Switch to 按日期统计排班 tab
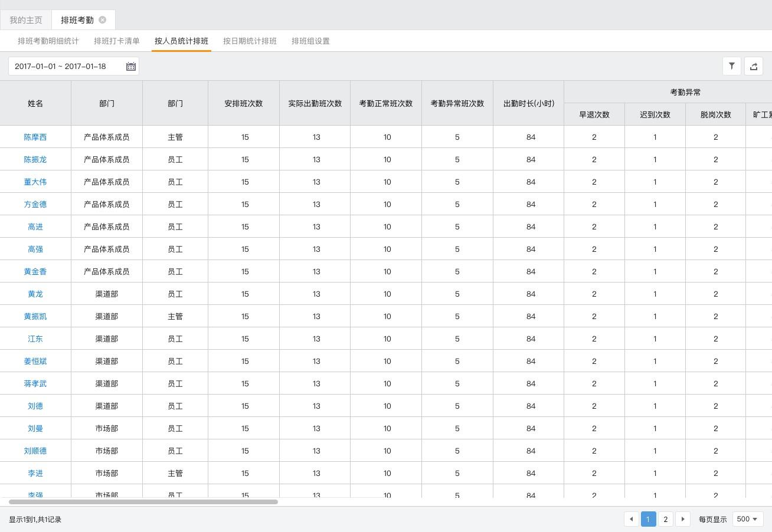This screenshot has height=532, width=772. (x=250, y=41)
